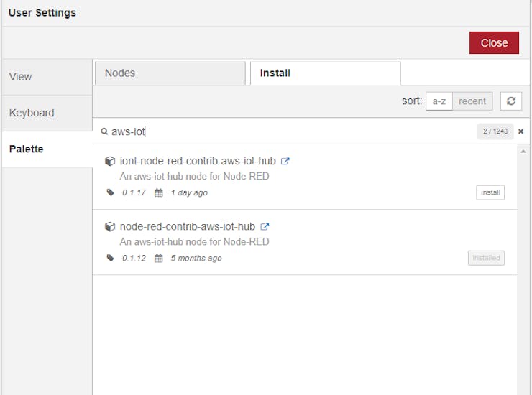Click the description under iont-node-red-contrib-aws-iot-hub
The image size is (532, 395).
194,176
